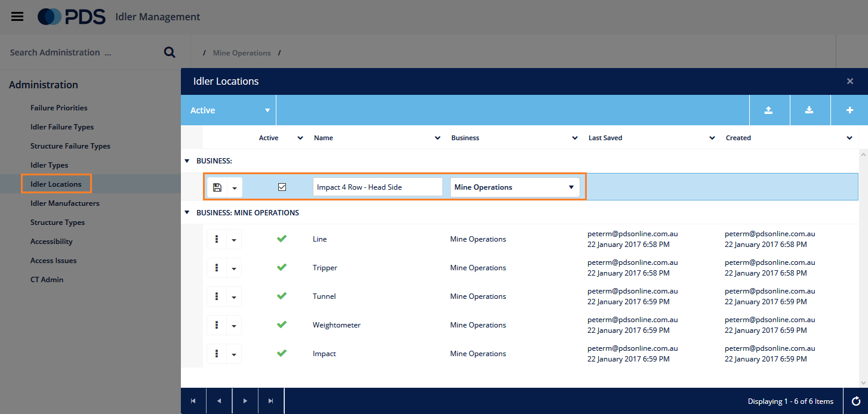Expand the dropdown arrow beside Impact row actions
The width and height of the screenshot is (868, 414).
coord(234,354)
